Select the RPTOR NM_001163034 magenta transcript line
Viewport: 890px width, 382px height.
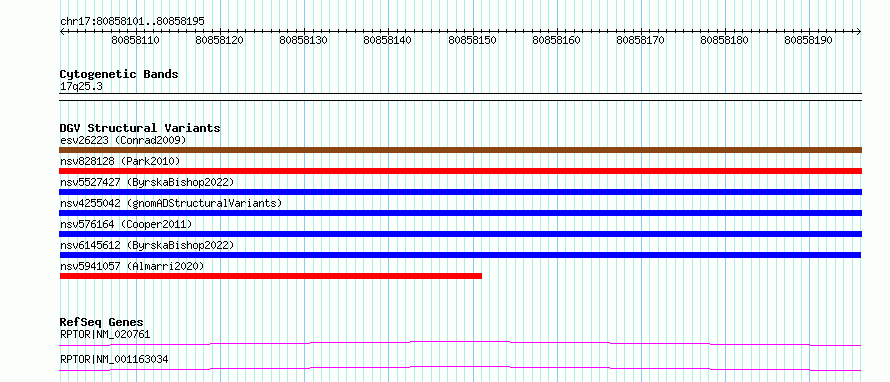click(x=460, y=368)
